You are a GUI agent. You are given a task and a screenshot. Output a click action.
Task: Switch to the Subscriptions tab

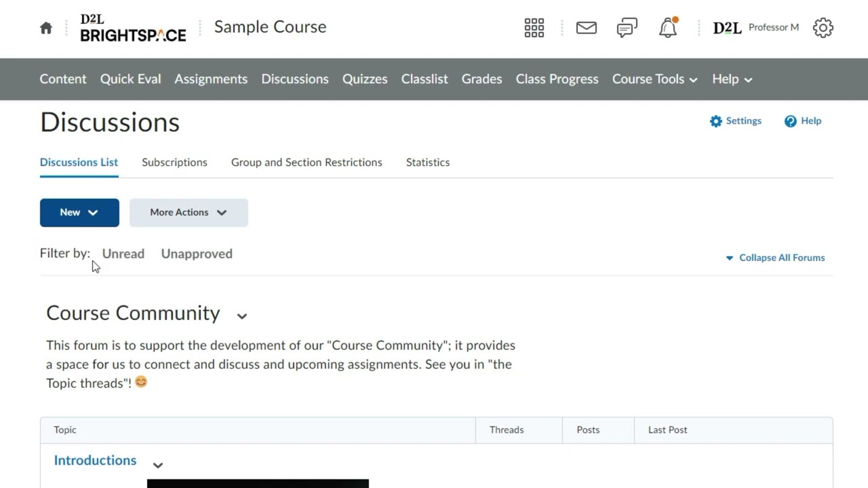174,162
